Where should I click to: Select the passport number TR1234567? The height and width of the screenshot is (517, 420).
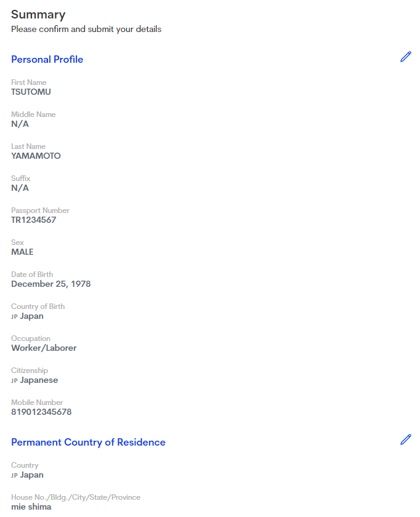pos(33,220)
